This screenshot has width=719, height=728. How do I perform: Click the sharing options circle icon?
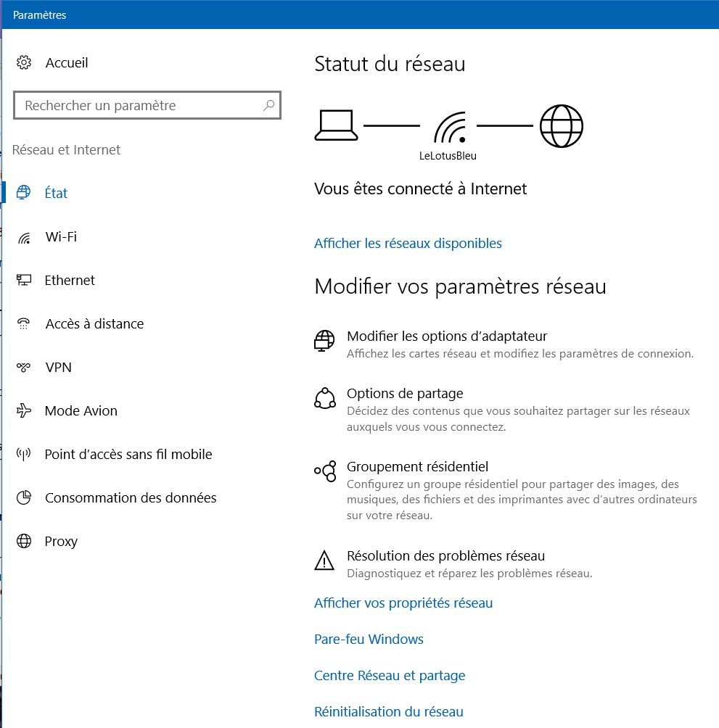point(324,398)
